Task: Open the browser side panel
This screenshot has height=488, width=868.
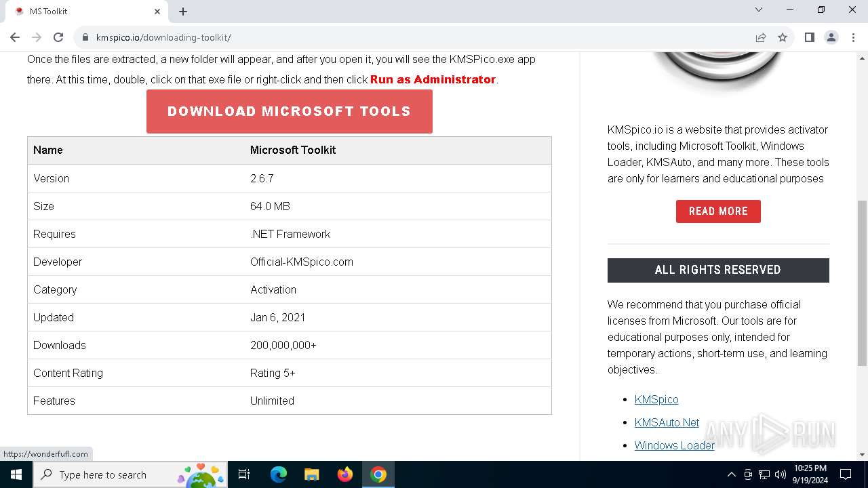Action: tap(809, 37)
